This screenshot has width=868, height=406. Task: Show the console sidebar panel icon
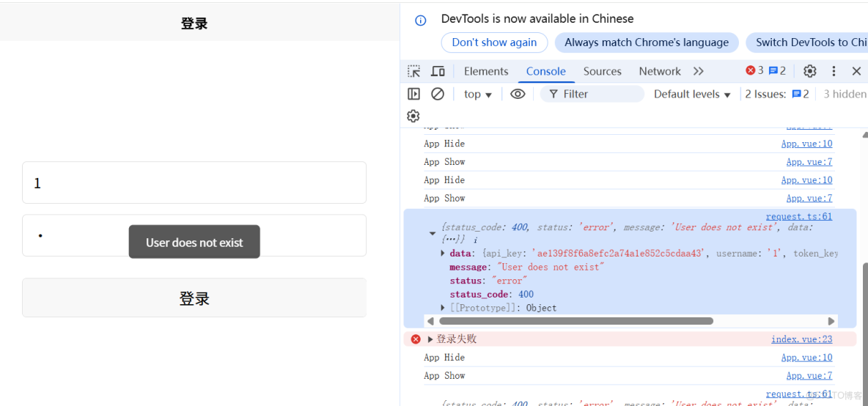click(x=414, y=94)
